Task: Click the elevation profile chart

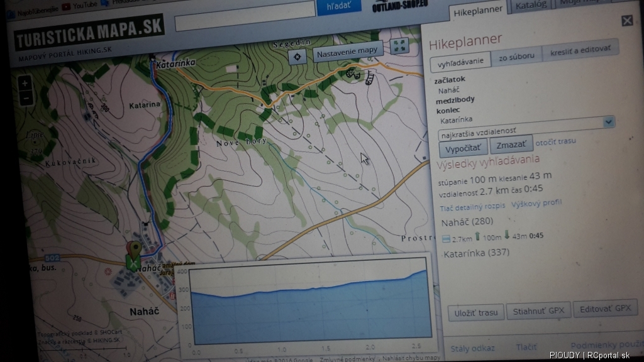Action: point(311,305)
